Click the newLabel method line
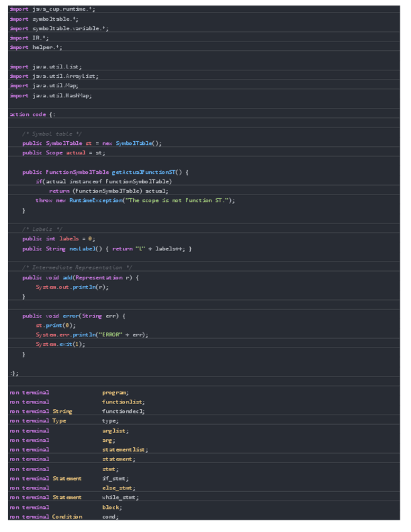The image size is (411, 532). point(107,248)
